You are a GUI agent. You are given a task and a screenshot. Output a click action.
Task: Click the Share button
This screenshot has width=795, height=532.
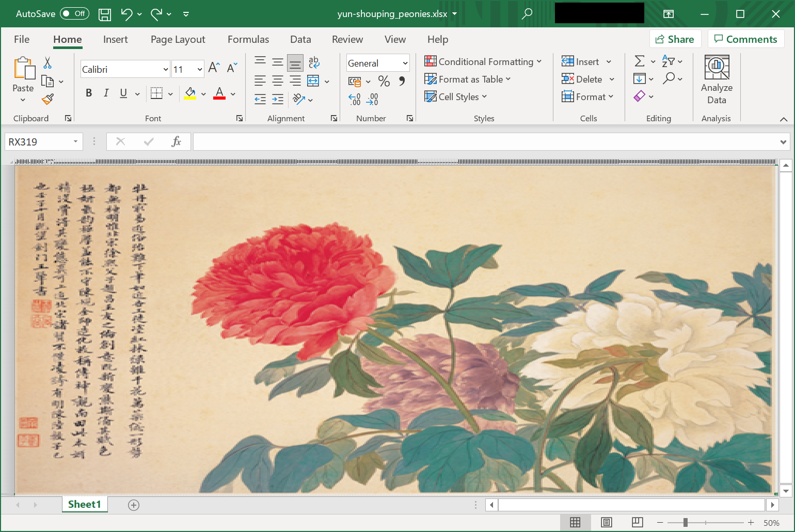click(675, 39)
